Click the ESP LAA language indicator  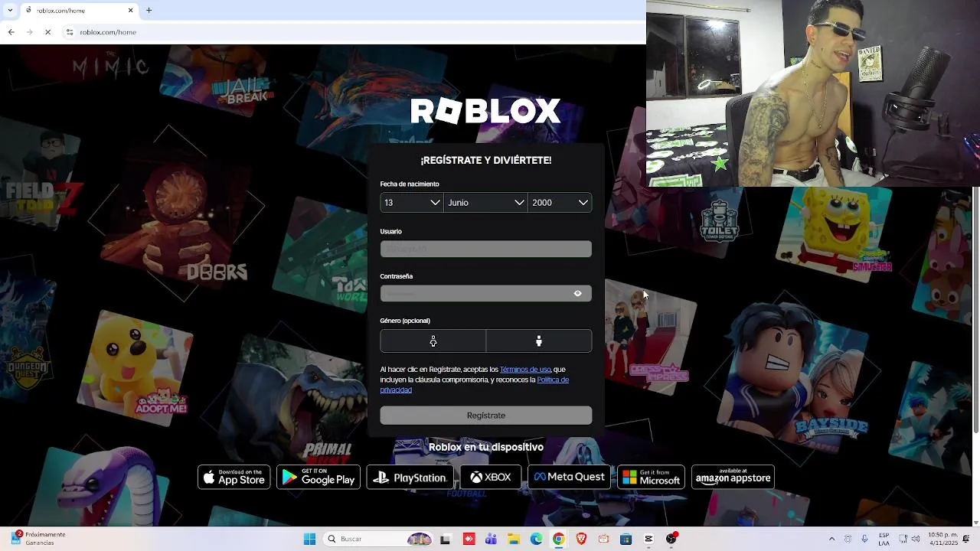point(884,540)
